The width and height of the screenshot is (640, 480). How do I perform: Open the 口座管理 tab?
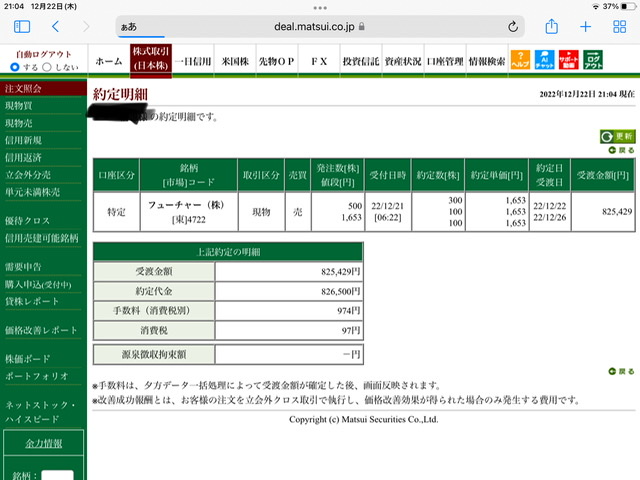tap(445, 61)
